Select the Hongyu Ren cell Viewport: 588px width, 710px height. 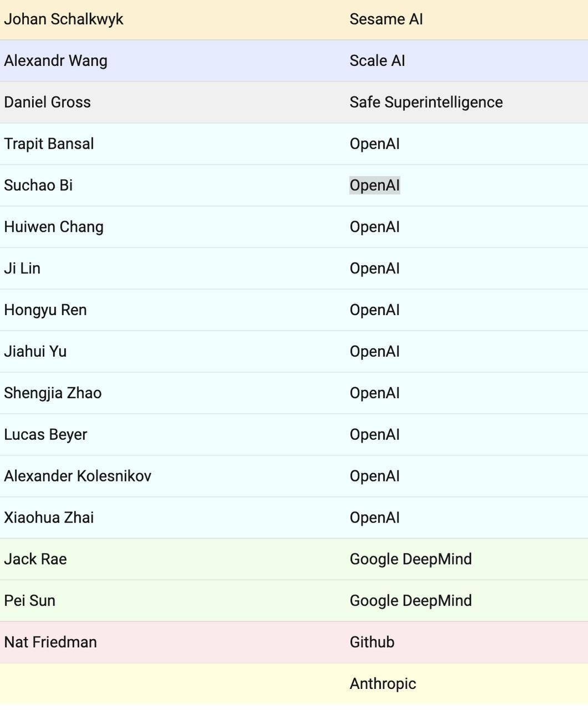pyautogui.click(x=45, y=310)
